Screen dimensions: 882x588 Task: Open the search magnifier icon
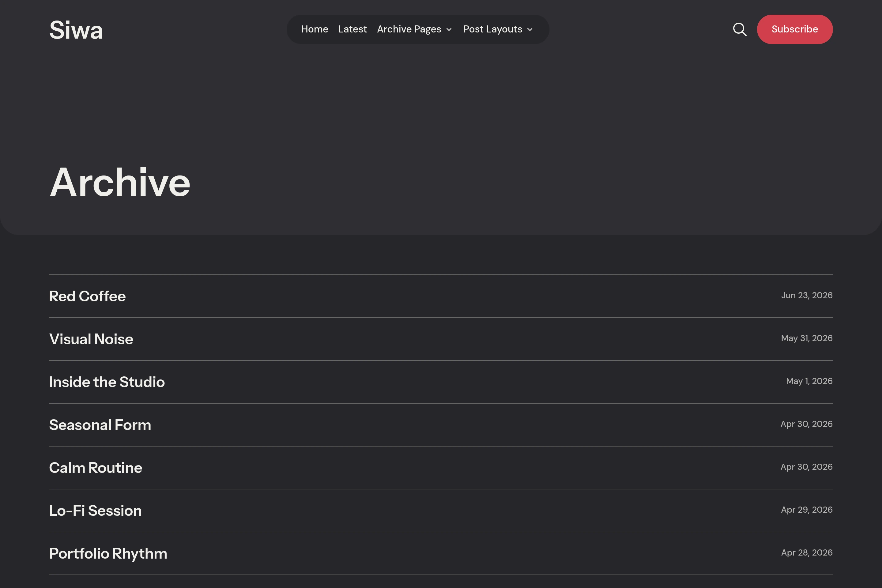[x=740, y=29]
